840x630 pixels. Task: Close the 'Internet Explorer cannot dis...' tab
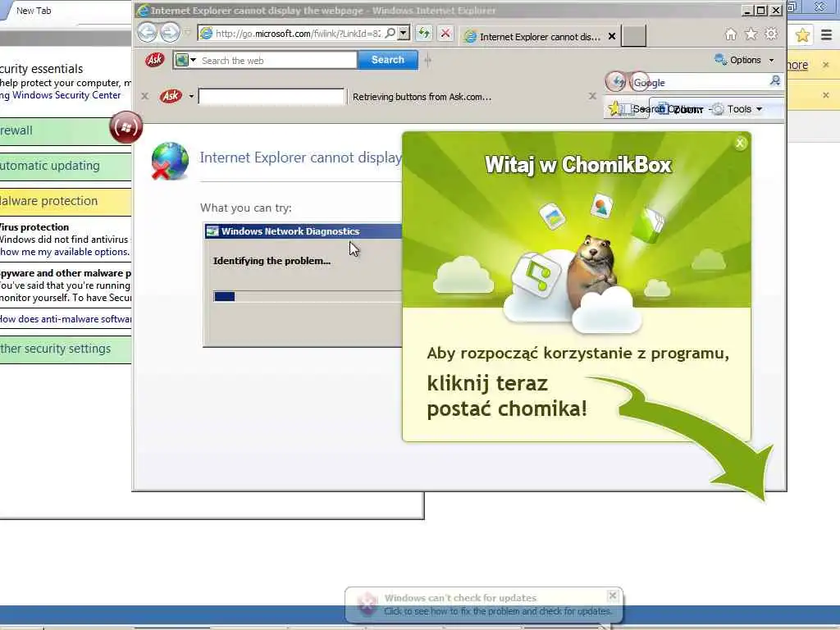pos(611,36)
